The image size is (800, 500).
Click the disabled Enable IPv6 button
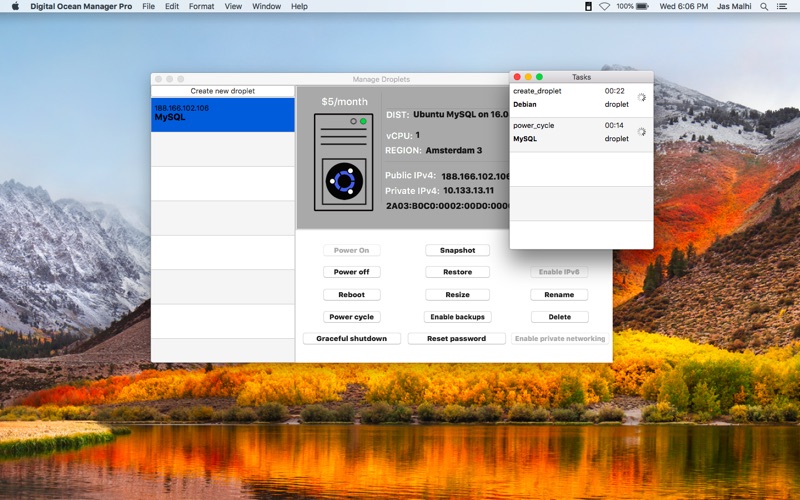559,272
